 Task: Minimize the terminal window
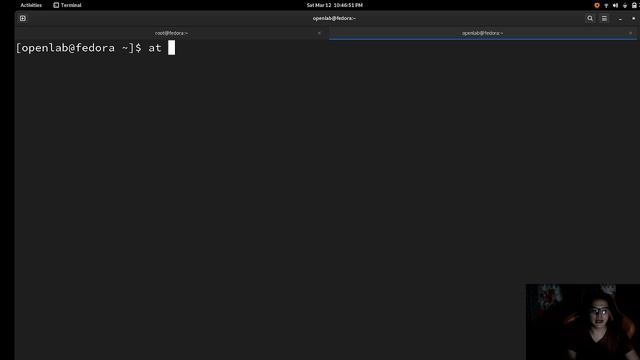click(620, 19)
